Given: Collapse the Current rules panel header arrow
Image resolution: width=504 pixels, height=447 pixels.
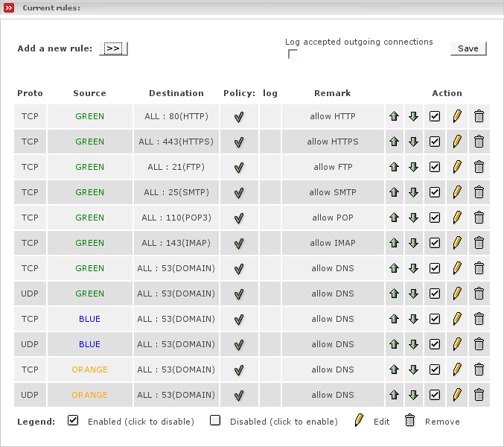Looking at the screenshot, I should pos(8,7).
